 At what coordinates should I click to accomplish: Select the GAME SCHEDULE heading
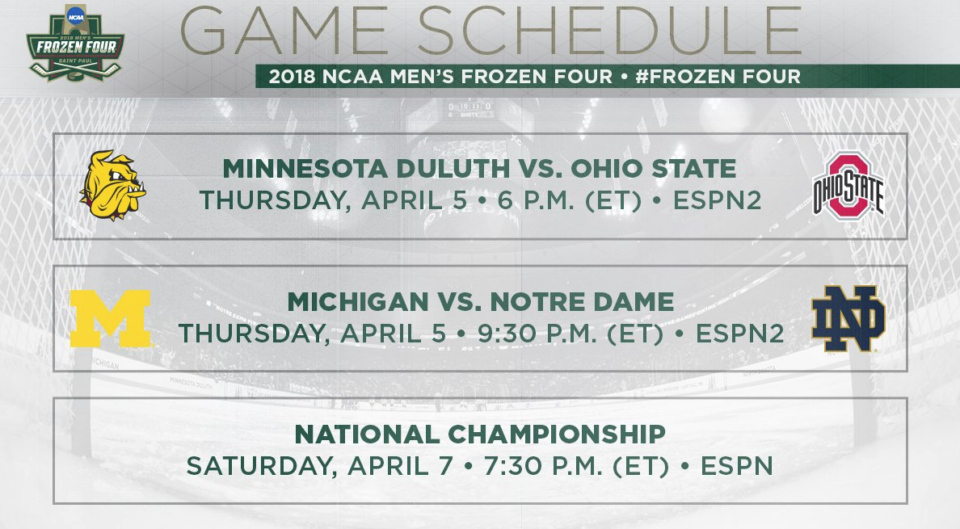pos(490,31)
